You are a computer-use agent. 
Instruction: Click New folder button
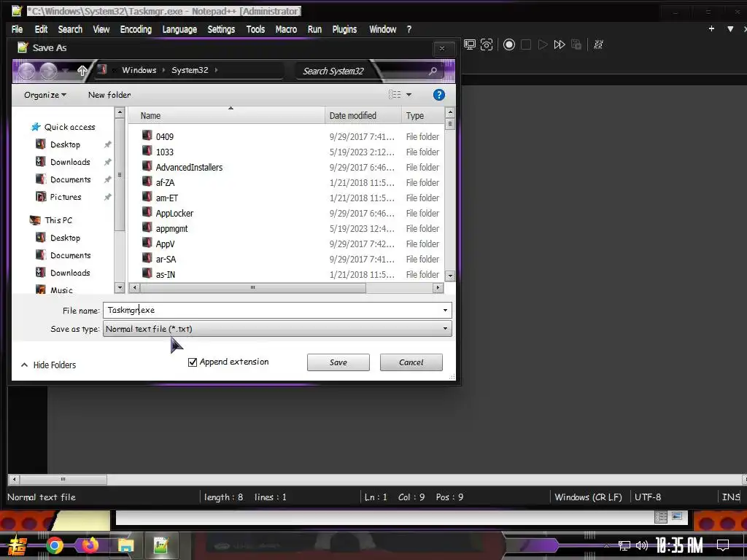(109, 95)
